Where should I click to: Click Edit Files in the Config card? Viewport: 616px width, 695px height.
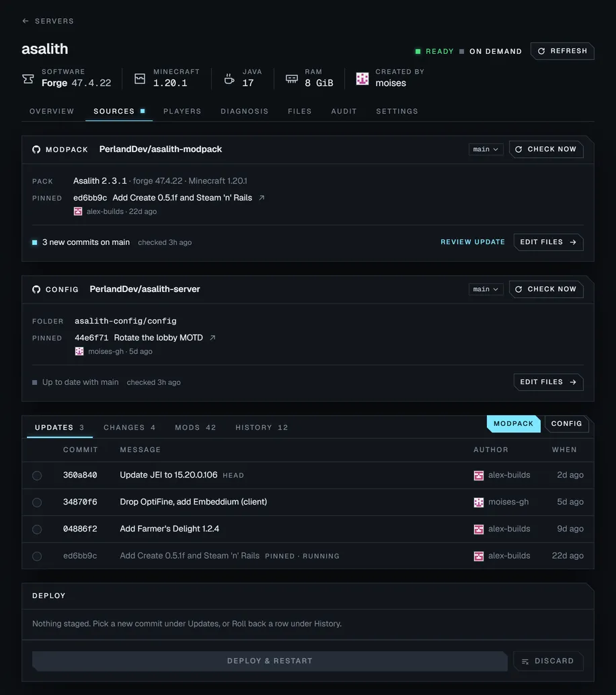click(x=549, y=382)
